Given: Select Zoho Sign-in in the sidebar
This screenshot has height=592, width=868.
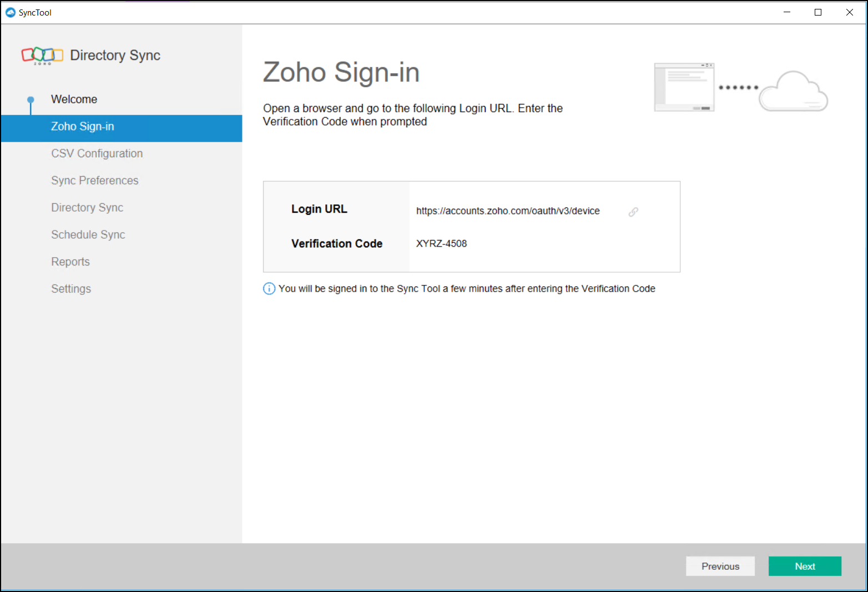Looking at the screenshot, I should coord(83,127).
